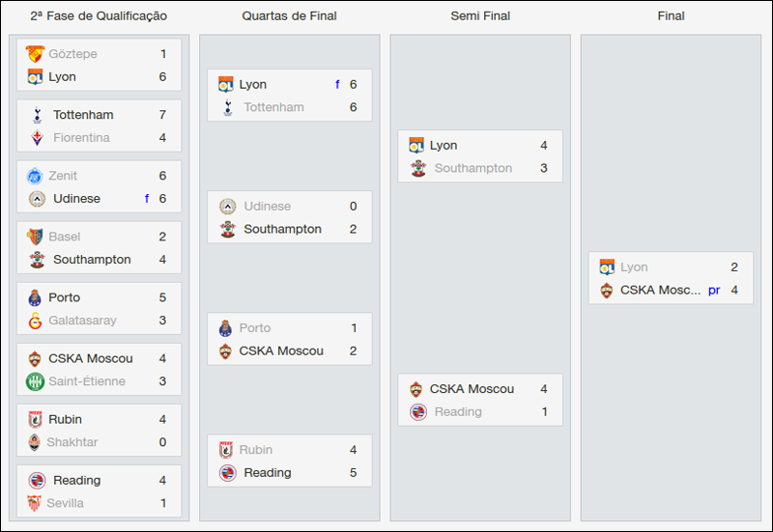Click the Quartas de Final column header
Screen dimensions: 773x532
[290, 16]
